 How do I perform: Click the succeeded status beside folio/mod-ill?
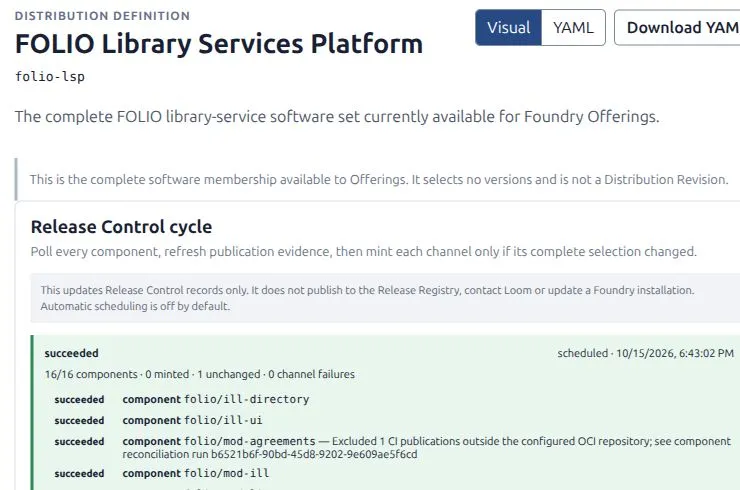79,473
